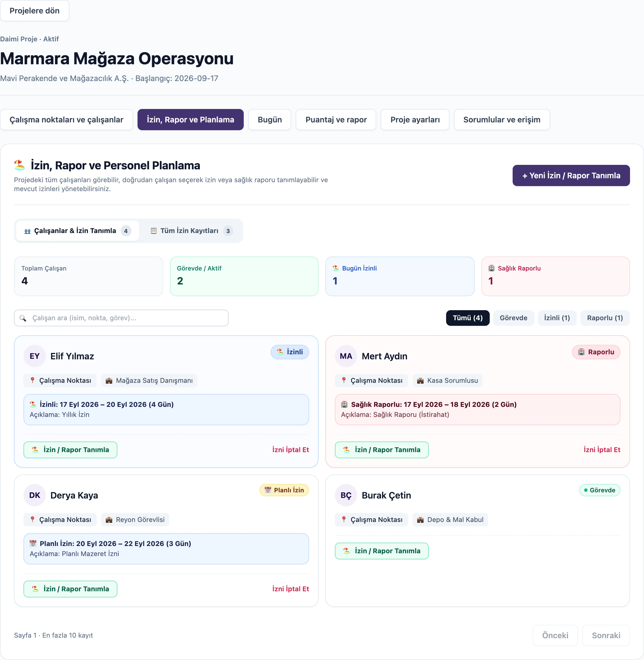Filter by Tümü (4)
The image size is (644, 660).
(467, 318)
